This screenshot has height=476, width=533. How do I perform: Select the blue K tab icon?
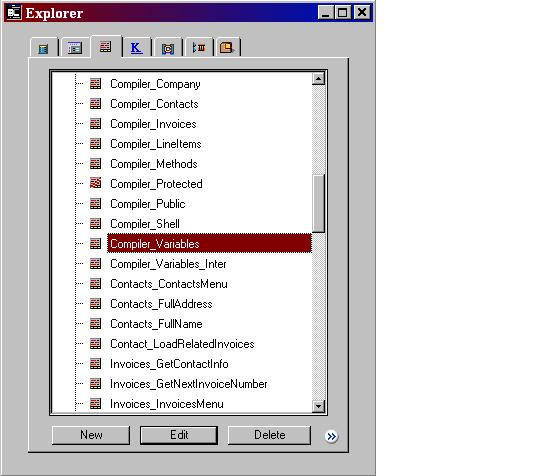pyautogui.click(x=136, y=48)
